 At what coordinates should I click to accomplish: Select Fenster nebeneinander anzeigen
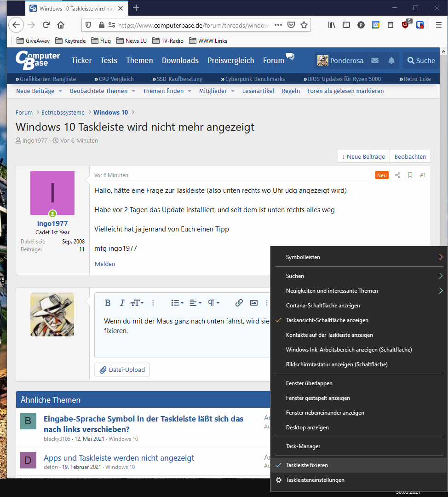(359, 413)
